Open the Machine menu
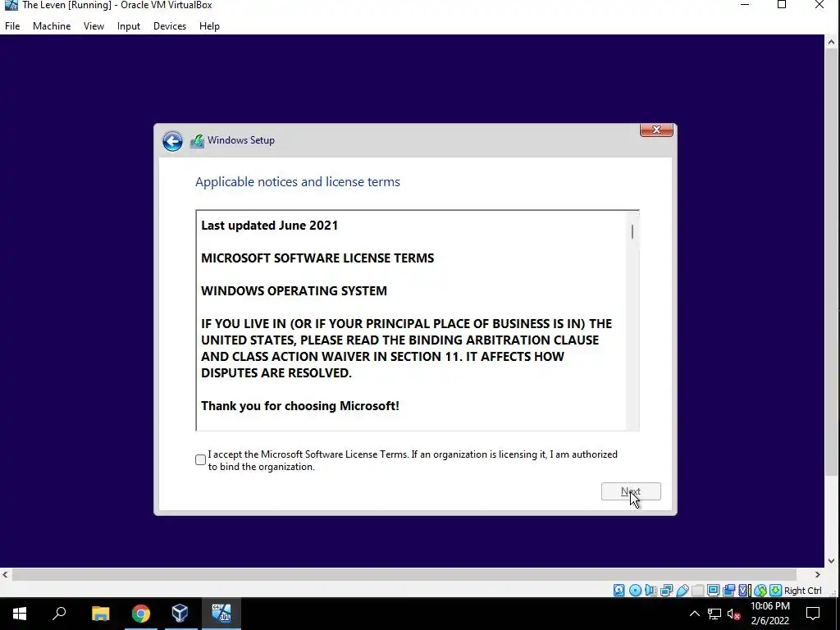The width and height of the screenshot is (840, 630). point(52,25)
